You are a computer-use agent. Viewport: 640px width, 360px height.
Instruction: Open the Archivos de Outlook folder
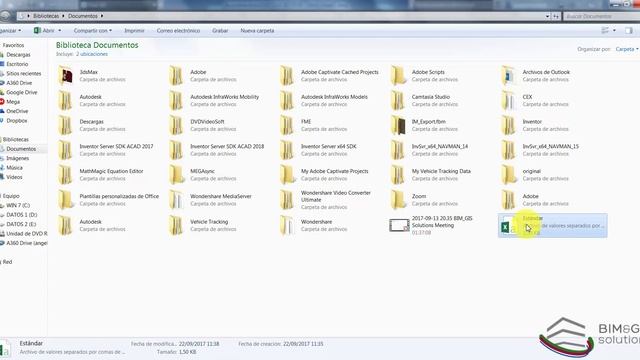[x=536, y=76]
